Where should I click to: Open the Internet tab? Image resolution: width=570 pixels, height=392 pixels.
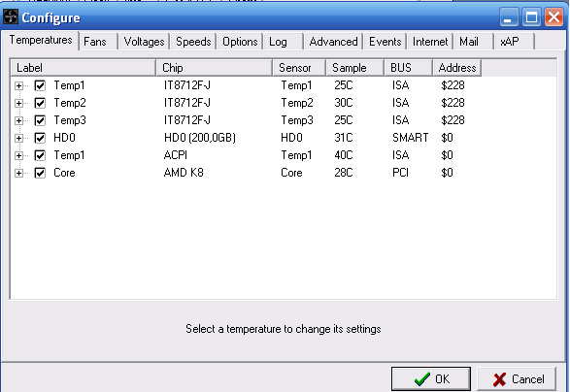click(430, 42)
